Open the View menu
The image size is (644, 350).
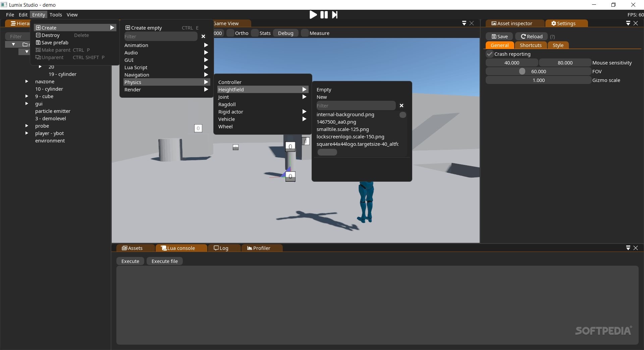(x=72, y=15)
